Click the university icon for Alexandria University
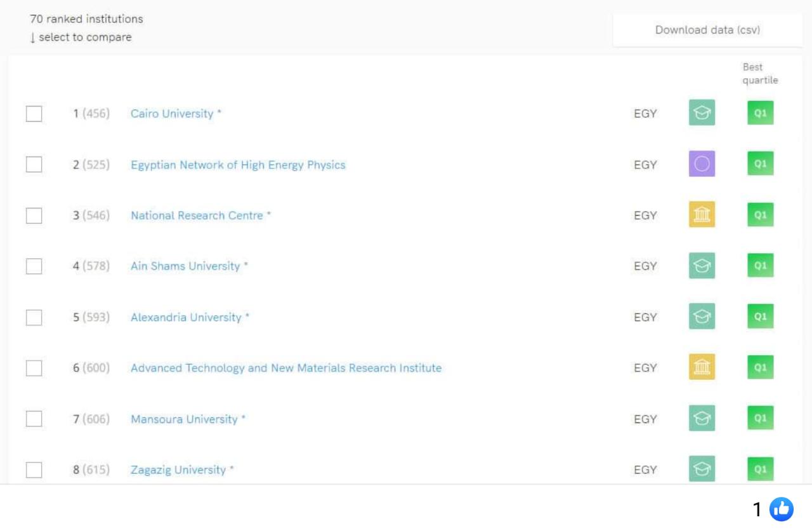Screen dimensions: 812x529 [702, 317]
